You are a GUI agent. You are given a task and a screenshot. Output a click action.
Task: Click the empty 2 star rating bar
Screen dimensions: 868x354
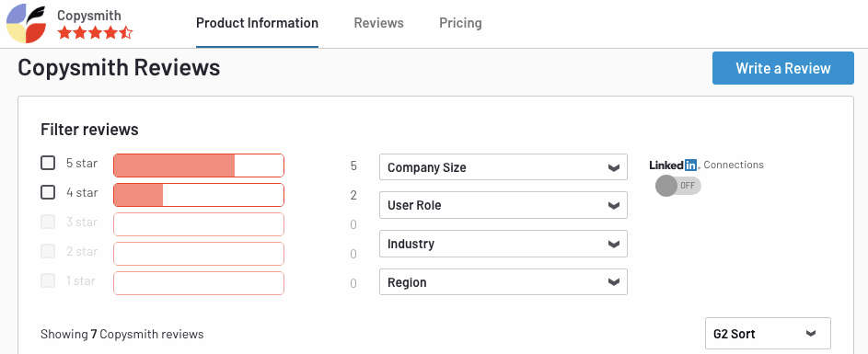[x=199, y=254]
